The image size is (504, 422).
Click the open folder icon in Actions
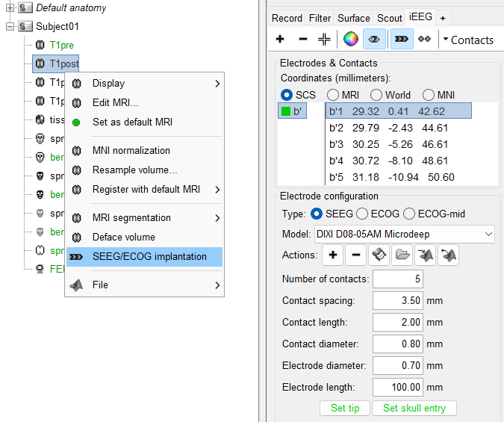pyautogui.click(x=402, y=255)
